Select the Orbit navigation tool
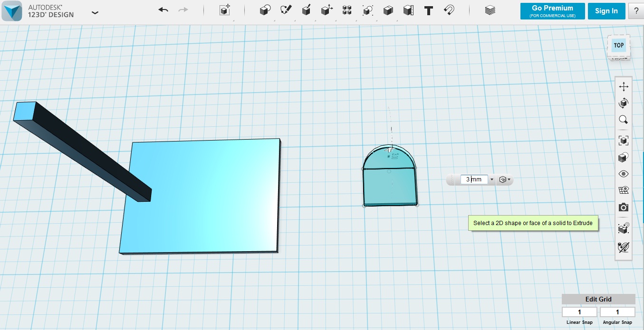 (624, 103)
